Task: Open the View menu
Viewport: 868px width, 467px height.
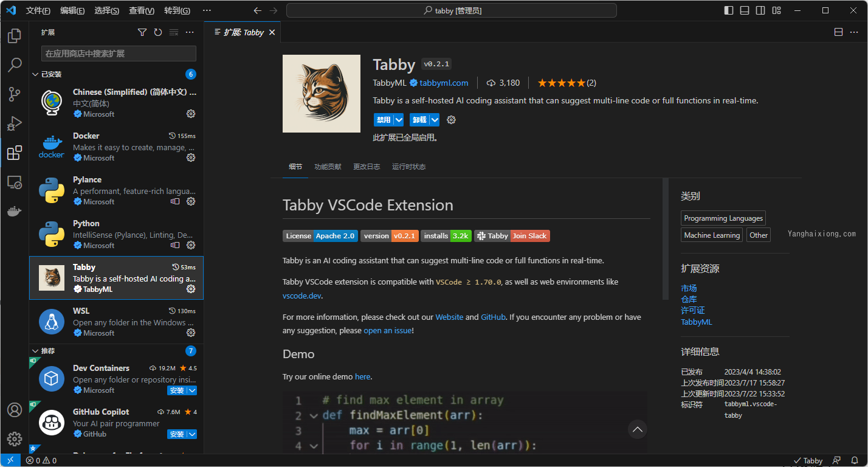Action: coord(142,10)
